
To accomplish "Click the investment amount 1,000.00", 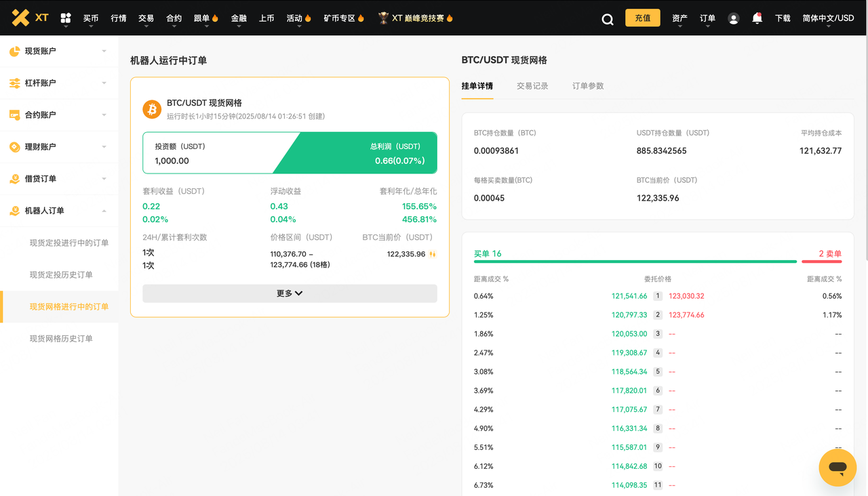I will click(x=172, y=161).
